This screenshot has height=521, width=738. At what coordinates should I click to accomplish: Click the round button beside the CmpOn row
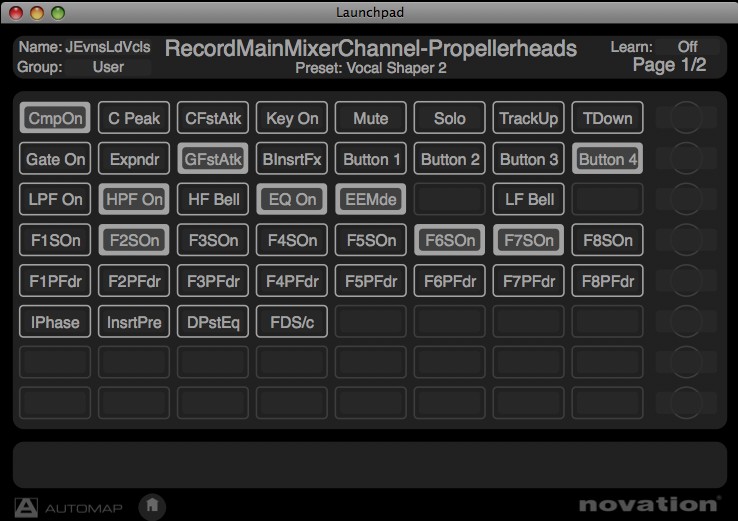coord(686,118)
